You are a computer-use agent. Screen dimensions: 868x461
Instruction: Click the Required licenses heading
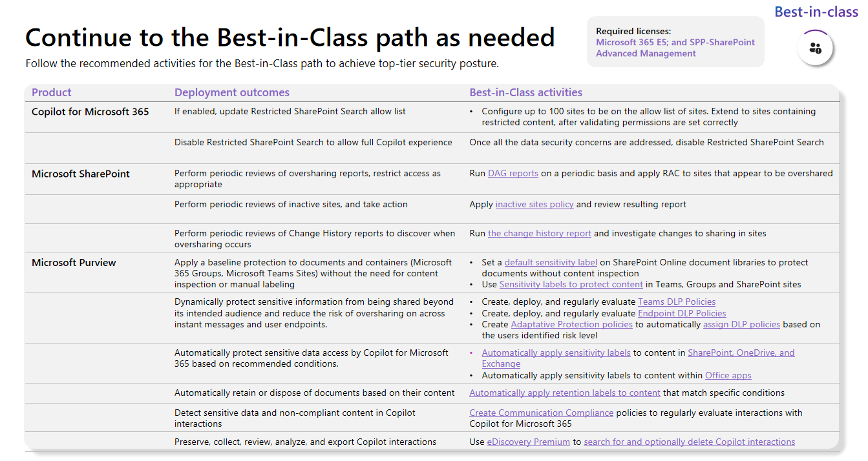coord(633,31)
